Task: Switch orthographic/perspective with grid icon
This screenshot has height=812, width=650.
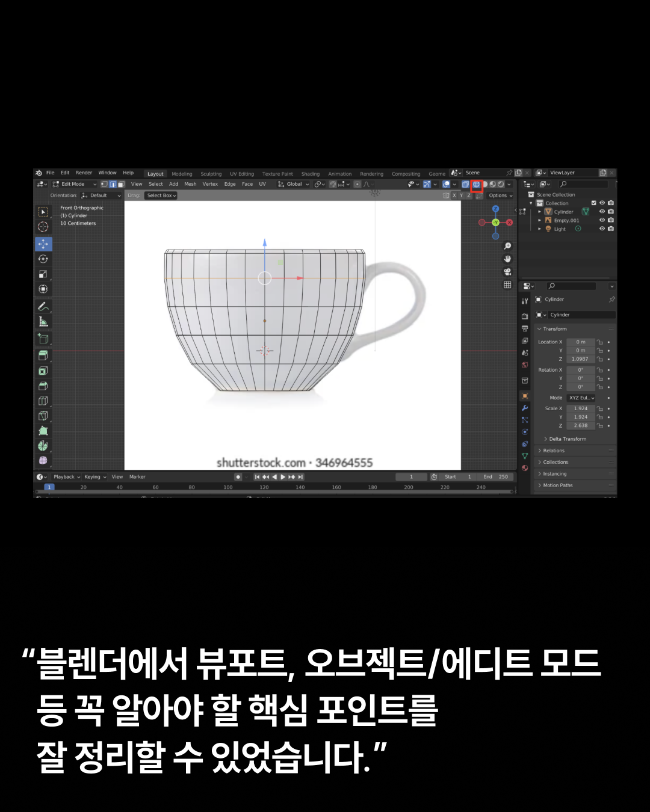Action: (507, 285)
